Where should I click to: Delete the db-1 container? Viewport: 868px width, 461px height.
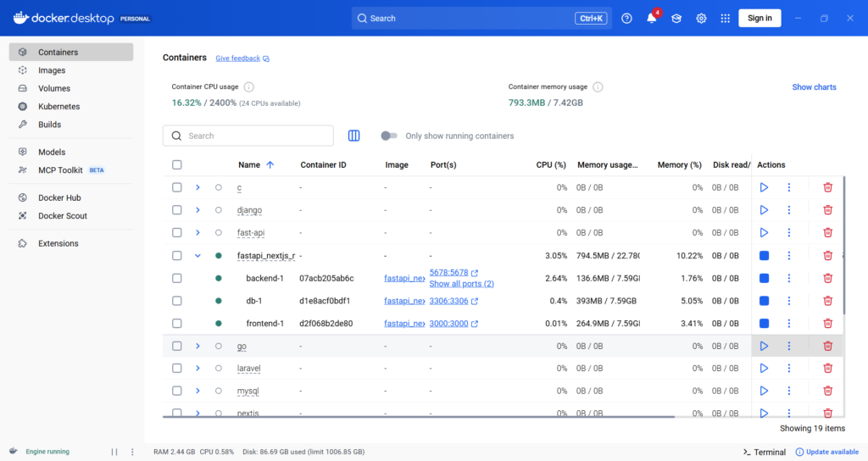coord(827,301)
